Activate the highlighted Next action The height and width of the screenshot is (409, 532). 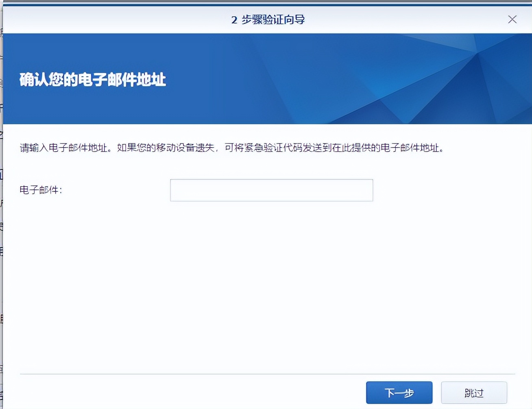click(x=400, y=392)
